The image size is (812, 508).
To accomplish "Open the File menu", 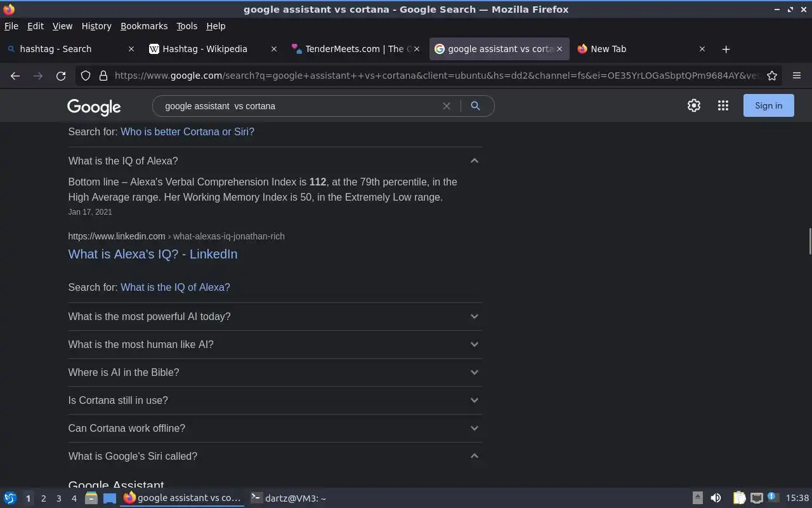I will coord(11,26).
